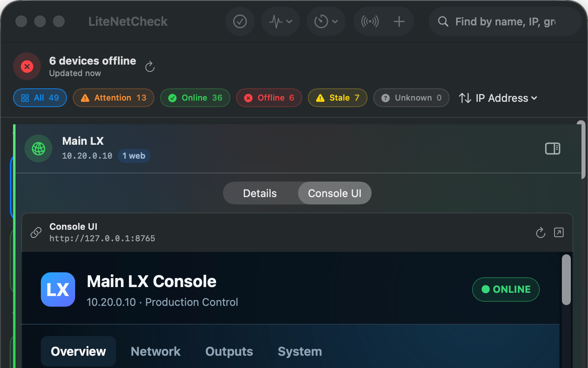Open the Overview tab in console

click(78, 351)
